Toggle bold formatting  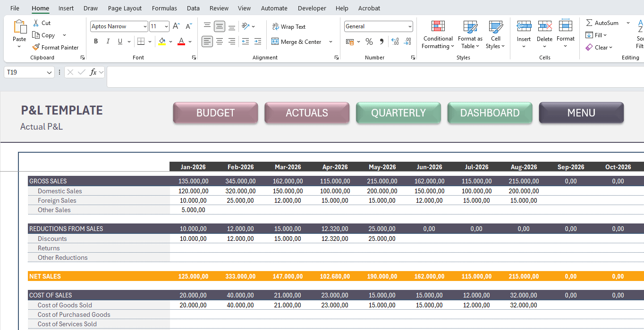pos(96,41)
